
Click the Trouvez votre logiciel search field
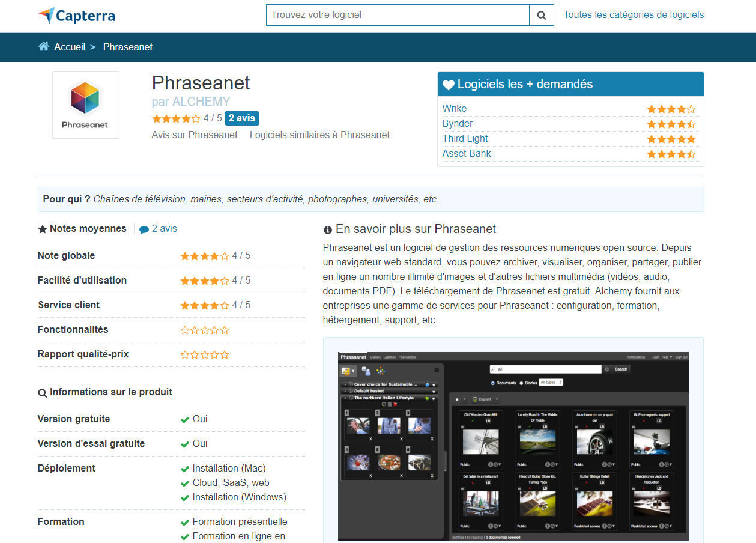tap(398, 15)
